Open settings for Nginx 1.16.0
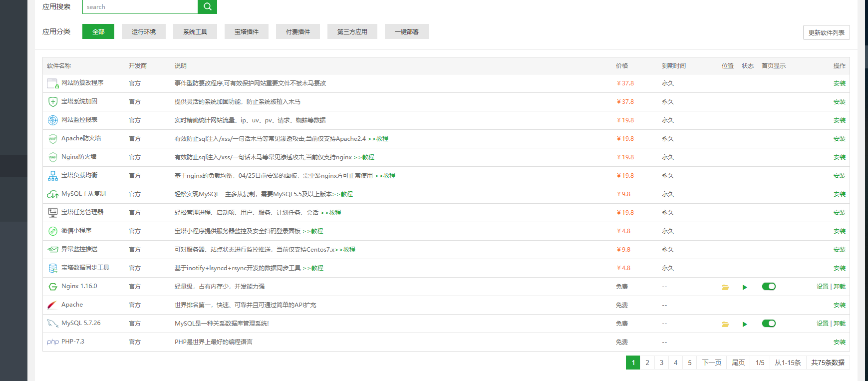Screen dimensions: 868x381 coord(823,287)
